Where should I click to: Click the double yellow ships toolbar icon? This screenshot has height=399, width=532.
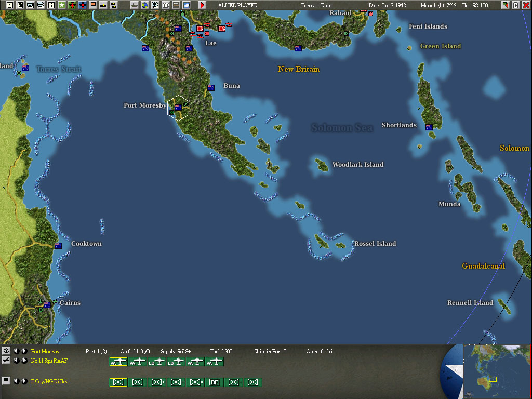click(x=114, y=5)
